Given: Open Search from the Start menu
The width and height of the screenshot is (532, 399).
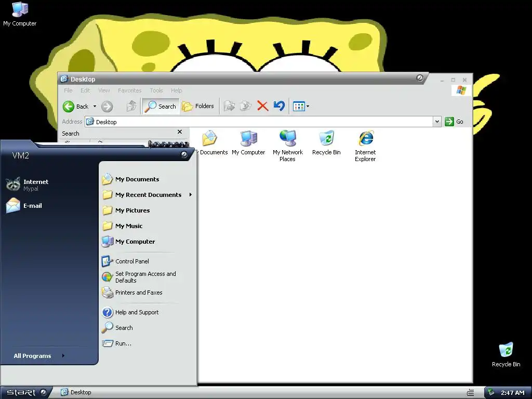Looking at the screenshot, I should (117, 328).
